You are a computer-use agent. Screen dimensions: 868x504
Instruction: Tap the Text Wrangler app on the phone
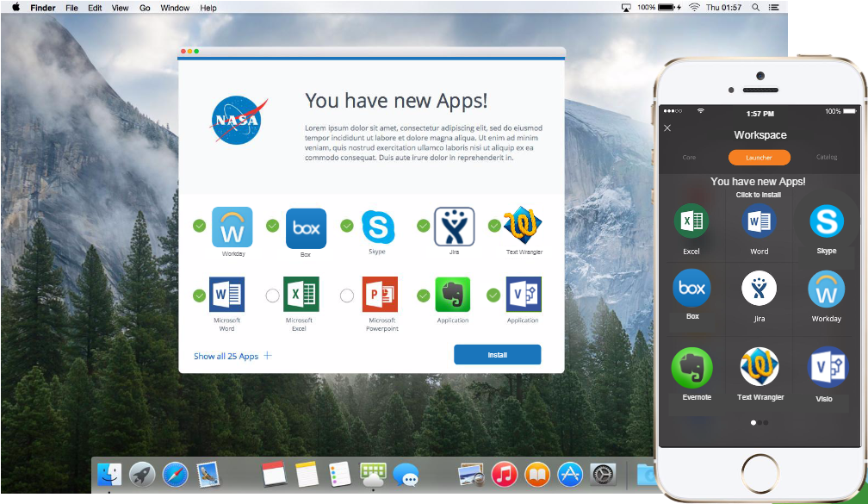[759, 366]
